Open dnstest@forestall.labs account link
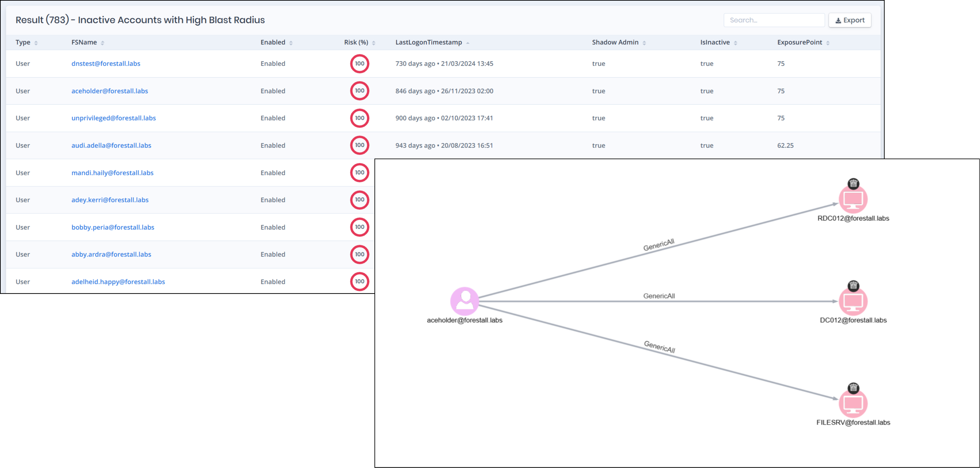 (x=106, y=63)
